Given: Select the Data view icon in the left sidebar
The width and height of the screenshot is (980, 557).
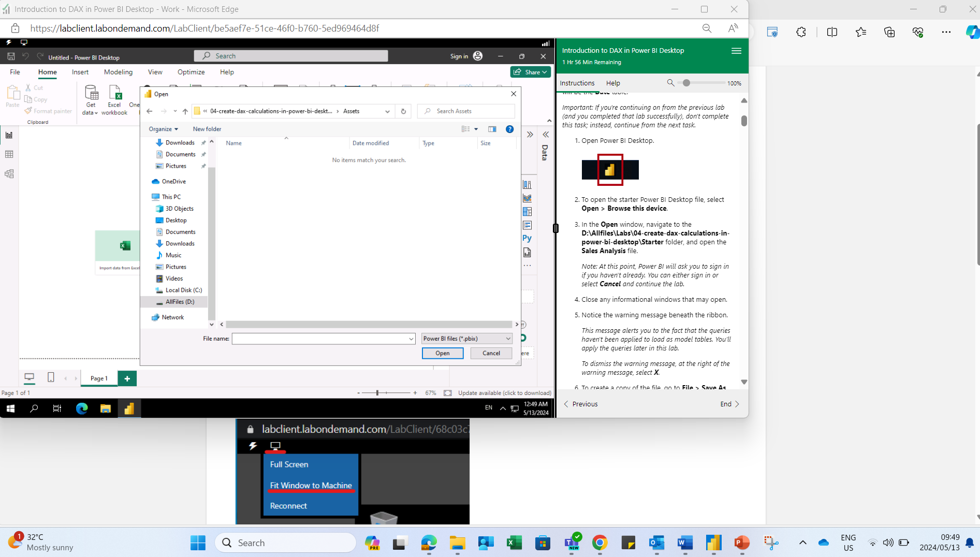Looking at the screenshot, I should pyautogui.click(x=9, y=154).
